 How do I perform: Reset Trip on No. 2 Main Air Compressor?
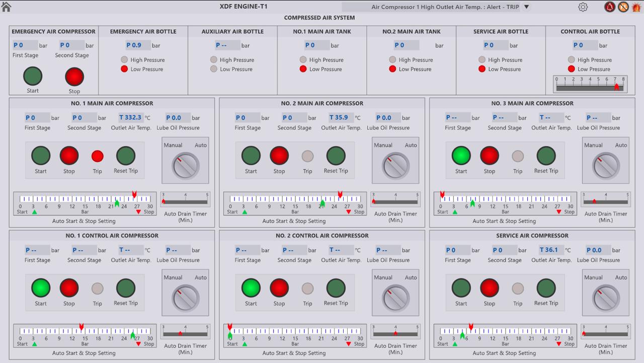pos(336,156)
